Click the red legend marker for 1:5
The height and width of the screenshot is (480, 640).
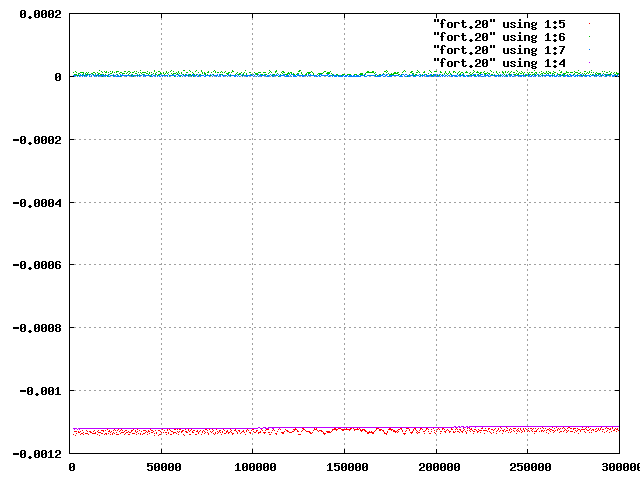[589, 24]
